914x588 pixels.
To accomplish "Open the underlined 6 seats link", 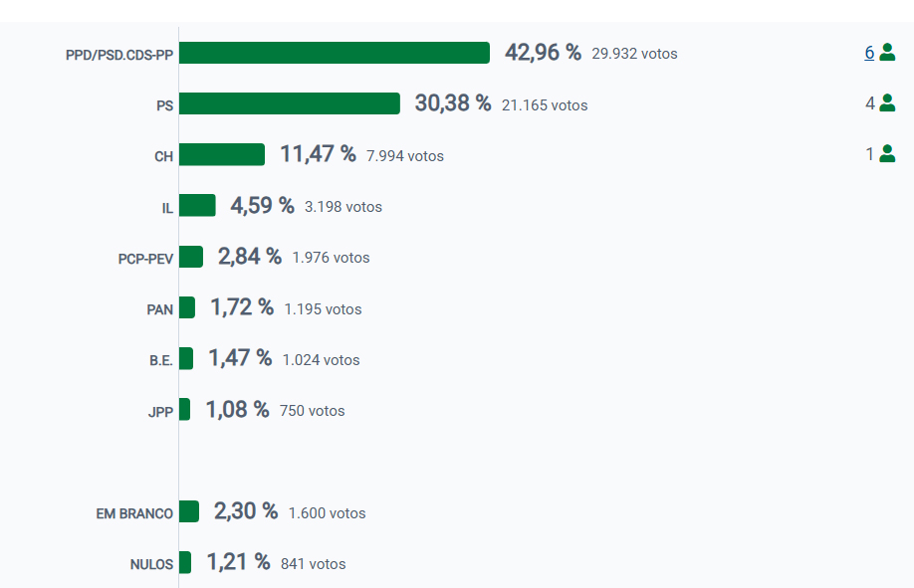I will [869, 53].
